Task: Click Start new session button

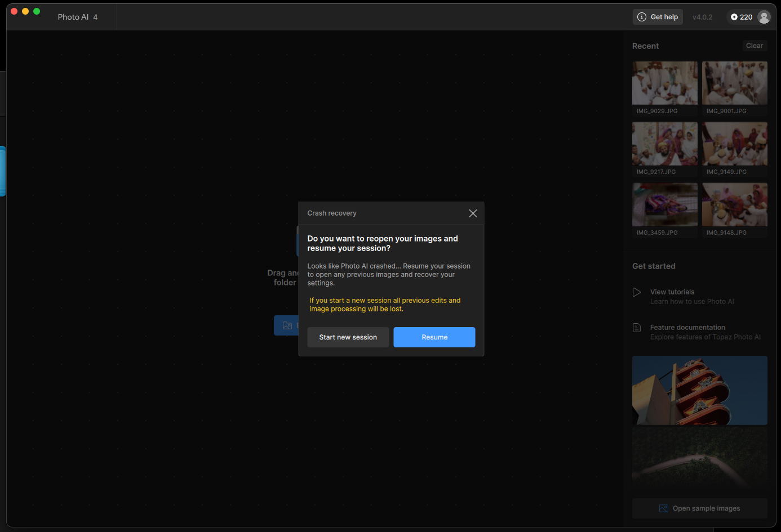Action: pyautogui.click(x=348, y=337)
